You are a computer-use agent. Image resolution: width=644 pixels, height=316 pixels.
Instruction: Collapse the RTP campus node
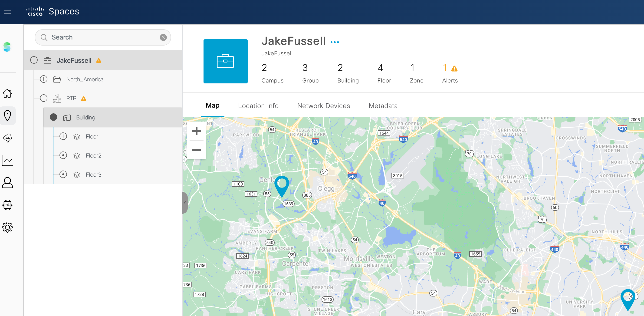coord(44,98)
